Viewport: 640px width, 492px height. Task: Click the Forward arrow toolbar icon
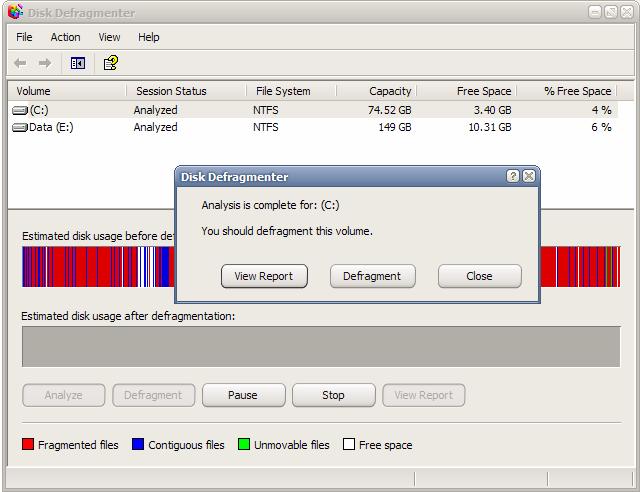[44, 63]
